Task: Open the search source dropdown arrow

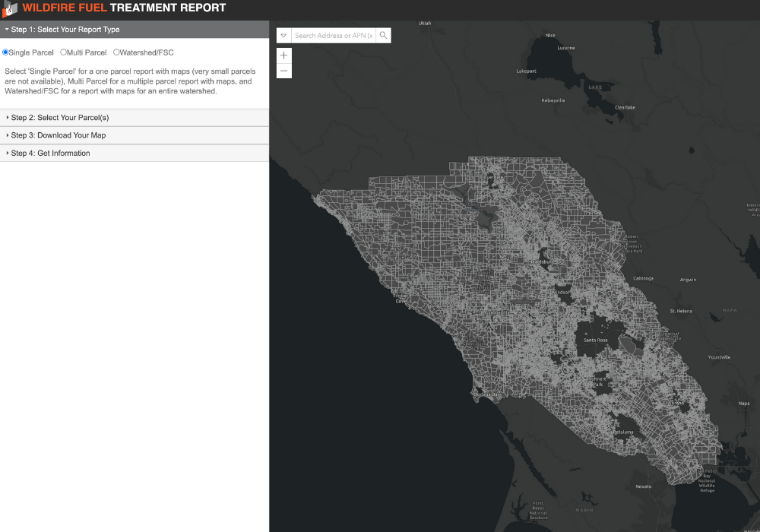Action: pyautogui.click(x=284, y=36)
